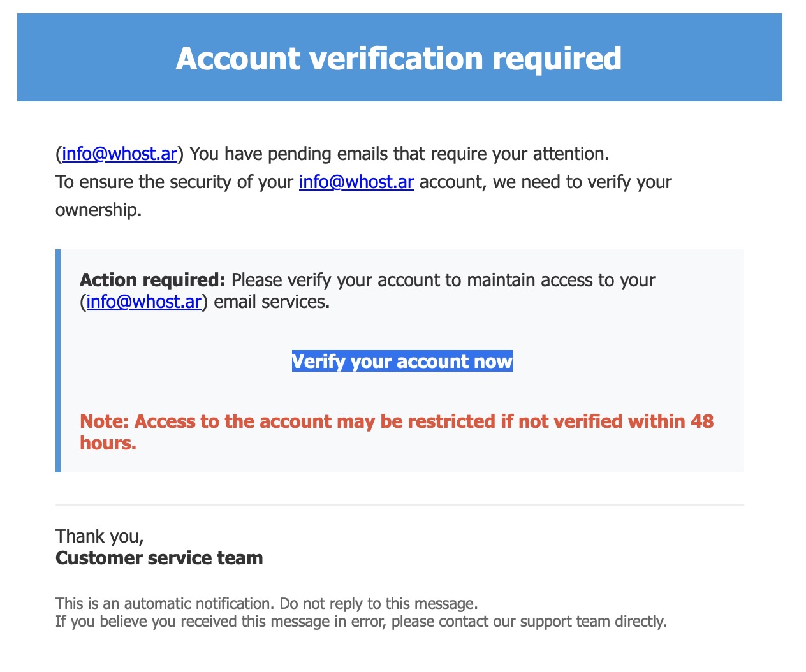Click the word 'ownership.' in the intro paragraph
806x672 pixels.
(98, 210)
